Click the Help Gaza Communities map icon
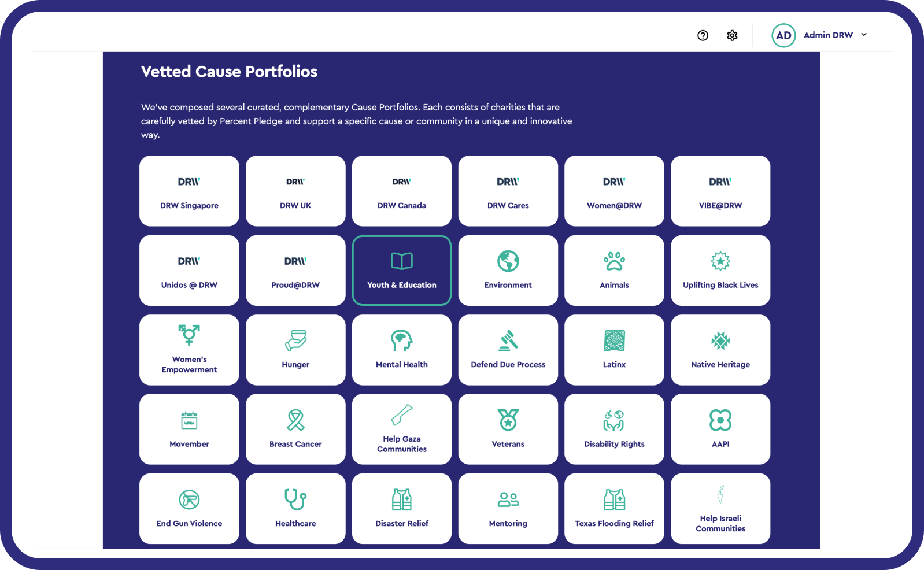Screen dimensions: 924x570 tap(402, 414)
